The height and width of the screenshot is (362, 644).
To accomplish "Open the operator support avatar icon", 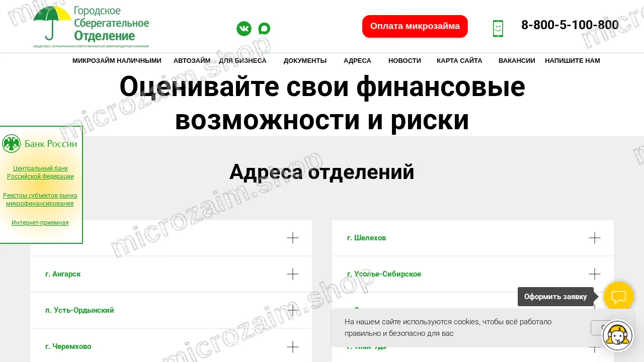I will (x=617, y=335).
